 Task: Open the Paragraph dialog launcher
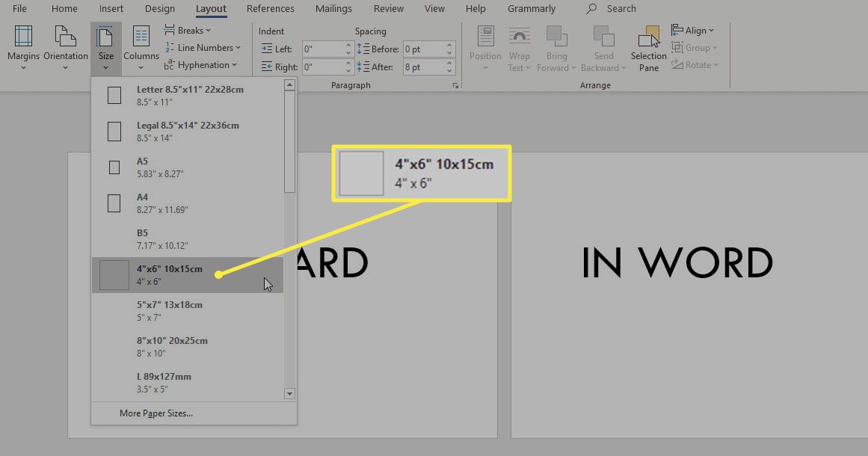click(455, 85)
